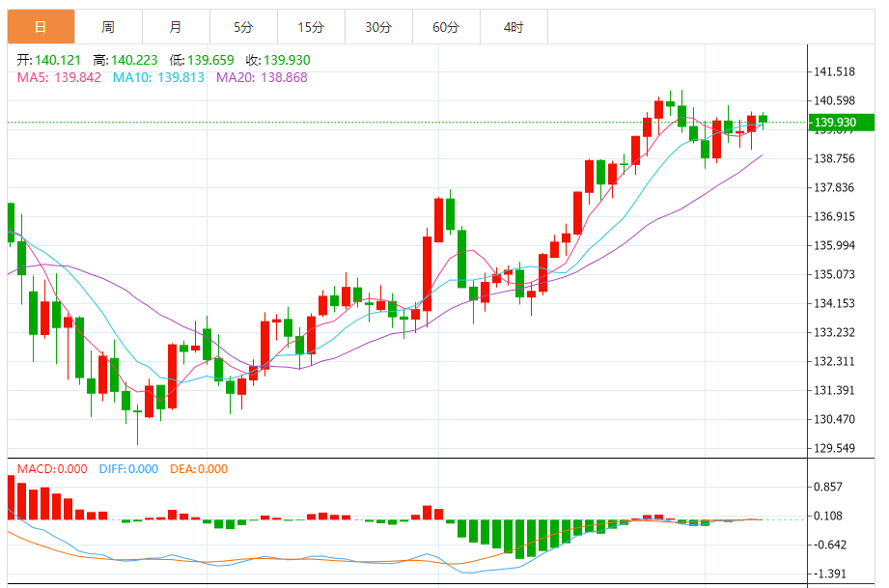Click the 141.518 price axis label
The image size is (889, 588).
click(x=834, y=72)
